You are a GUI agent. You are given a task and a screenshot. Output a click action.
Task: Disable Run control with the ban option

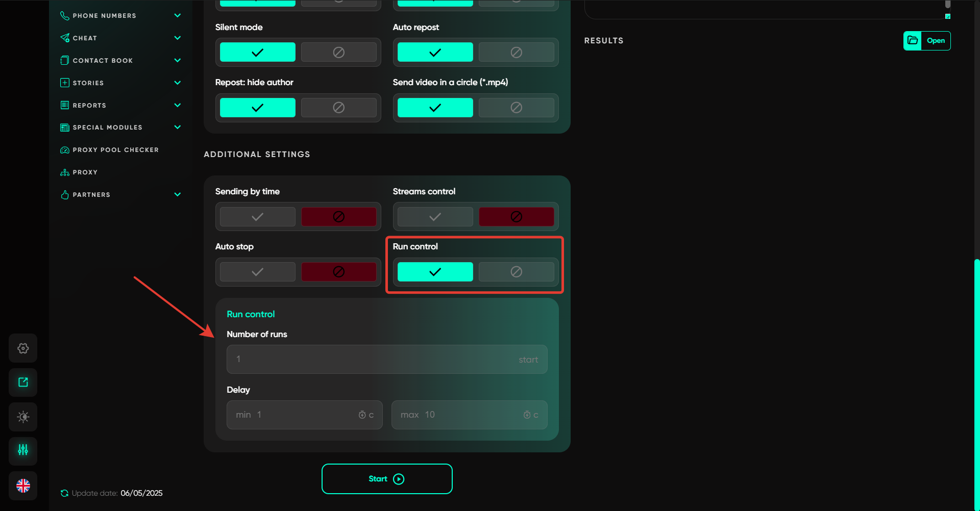coord(516,272)
